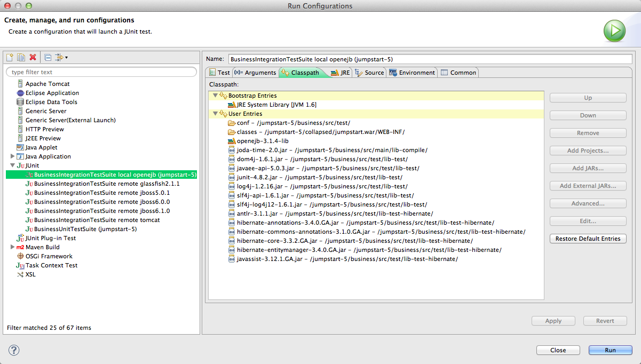Select hibernate-commons-annotations-3.1.0.GA.jar entry
641x364 pixels.
377,232
